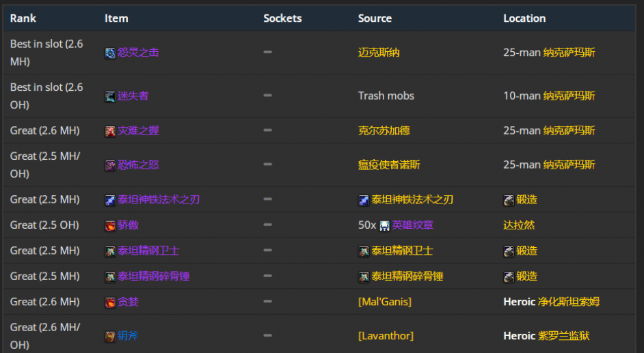The height and width of the screenshot is (353, 644).
Task: Open the 怨灵之击 item link
Action: [x=138, y=53]
